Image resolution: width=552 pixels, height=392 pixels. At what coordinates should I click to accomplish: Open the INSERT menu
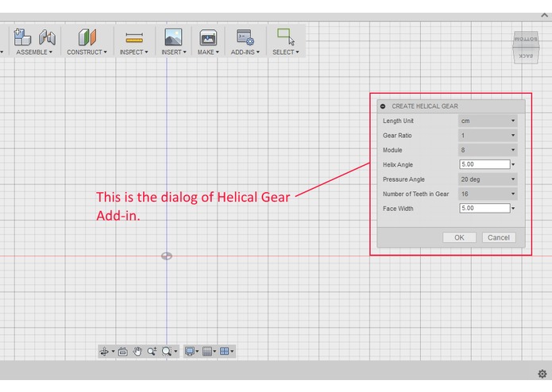(174, 52)
